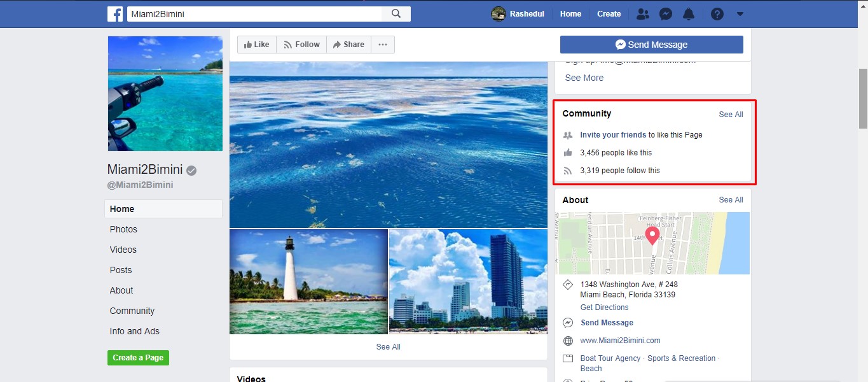Open the Messenger icon in top bar
This screenshot has height=382, width=868.
[x=666, y=14]
